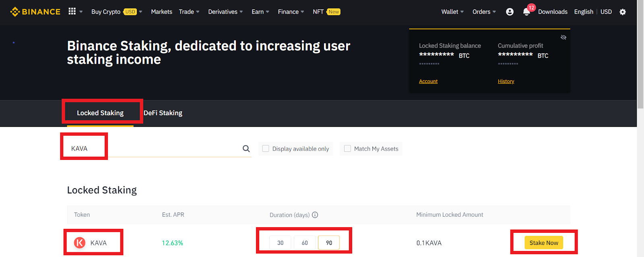Change language from English
Screen dimensions: 644x257
pyautogui.click(x=584, y=12)
